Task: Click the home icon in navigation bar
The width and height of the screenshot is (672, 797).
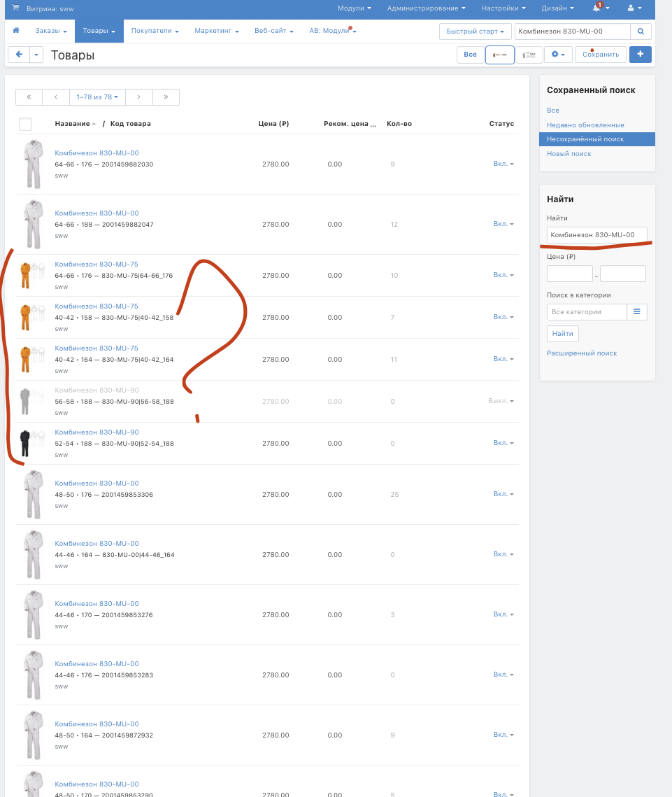Action: point(15,31)
